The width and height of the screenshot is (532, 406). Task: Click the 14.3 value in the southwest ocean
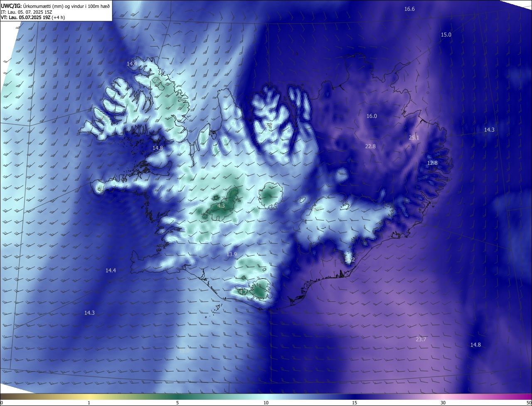(89, 313)
